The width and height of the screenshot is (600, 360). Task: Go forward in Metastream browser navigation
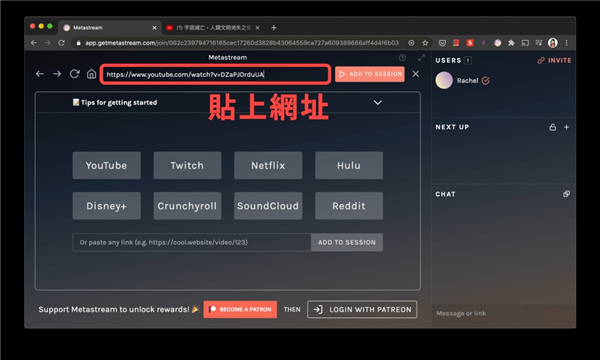(57, 74)
